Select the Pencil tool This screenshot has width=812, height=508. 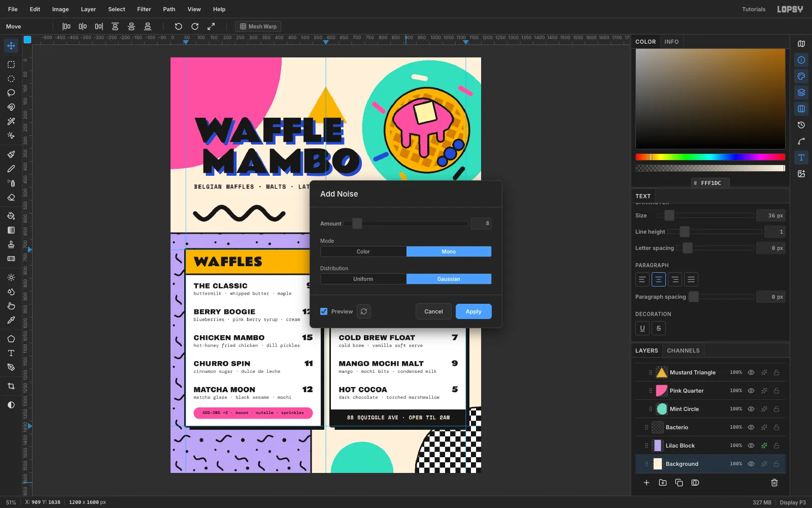coord(11,169)
